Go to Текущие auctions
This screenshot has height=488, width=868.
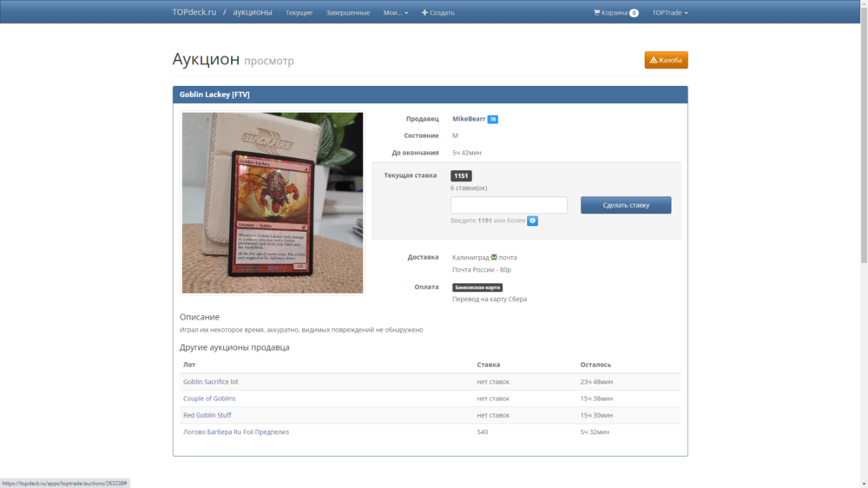pos(299,13)
